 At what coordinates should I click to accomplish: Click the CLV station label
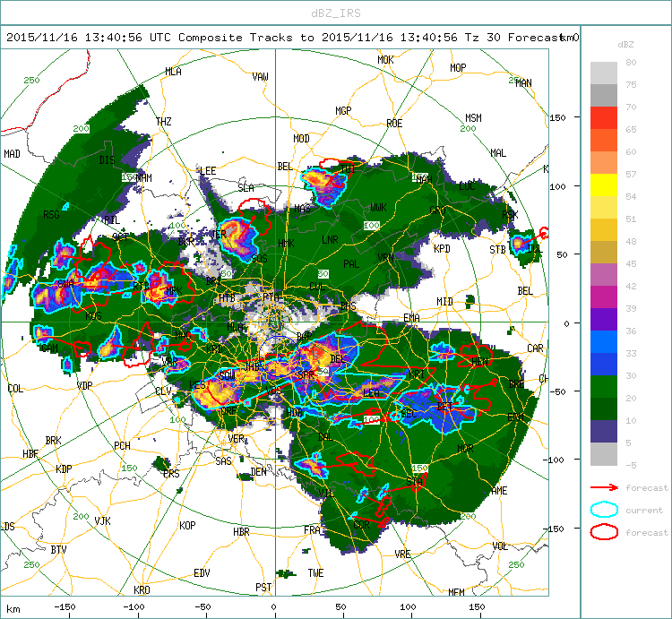[x=163, y=391]
